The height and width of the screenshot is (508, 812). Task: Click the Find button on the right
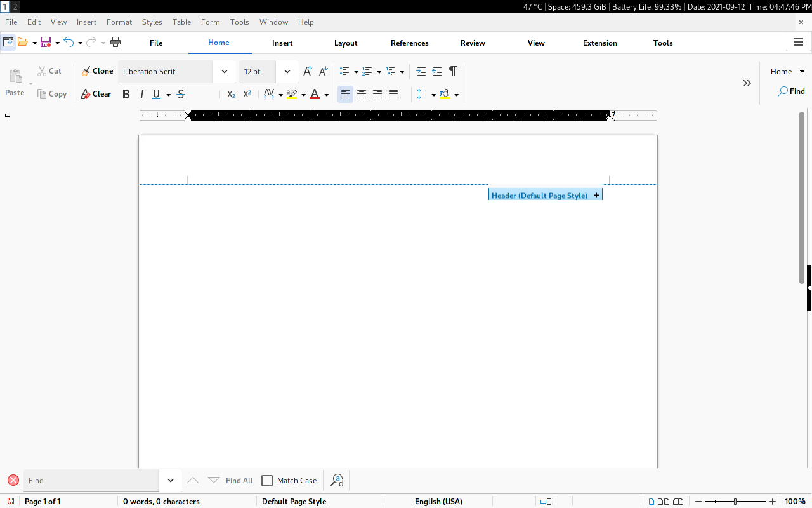coord(792,91)
